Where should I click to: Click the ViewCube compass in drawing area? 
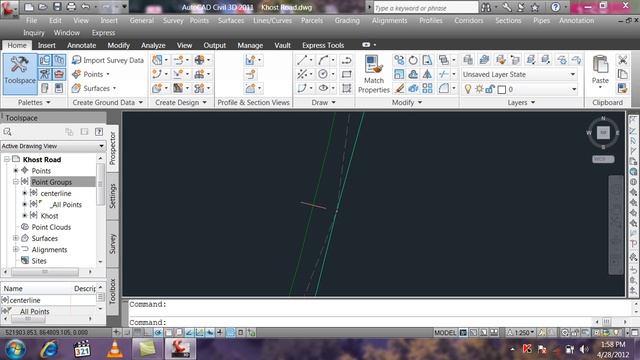click(603, 132)
